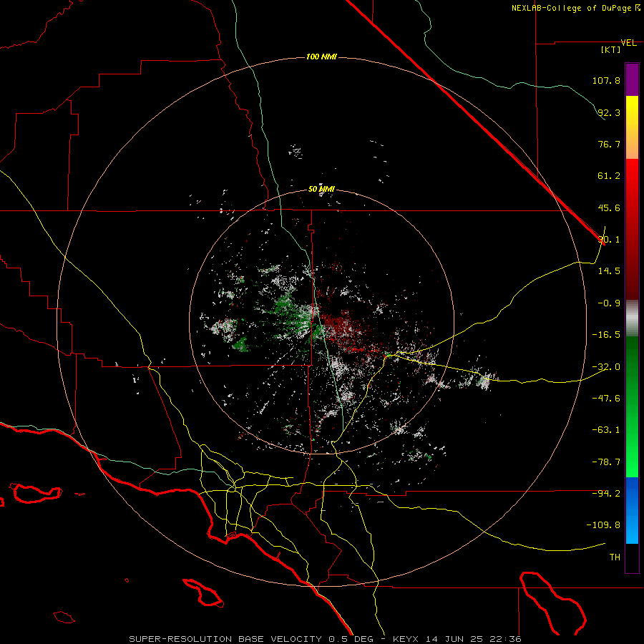Select the 76.7 scale value
This screenshot has width=644, height=644.
tap(608, 144)
